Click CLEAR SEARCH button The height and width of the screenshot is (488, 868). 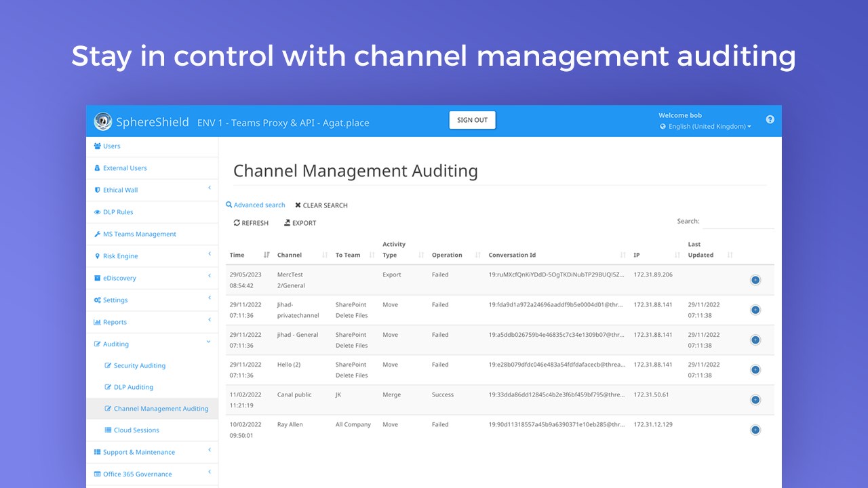coord(321,205)
